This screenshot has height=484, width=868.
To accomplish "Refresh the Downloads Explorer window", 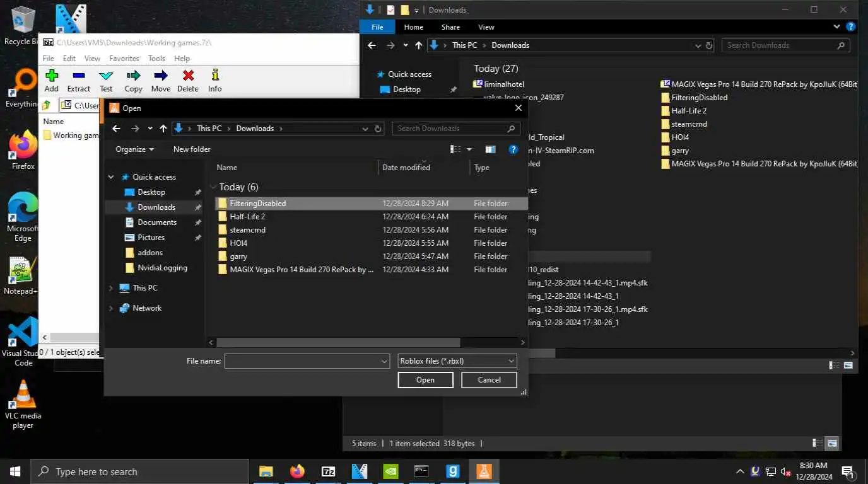I will click(x=709, y=45).
